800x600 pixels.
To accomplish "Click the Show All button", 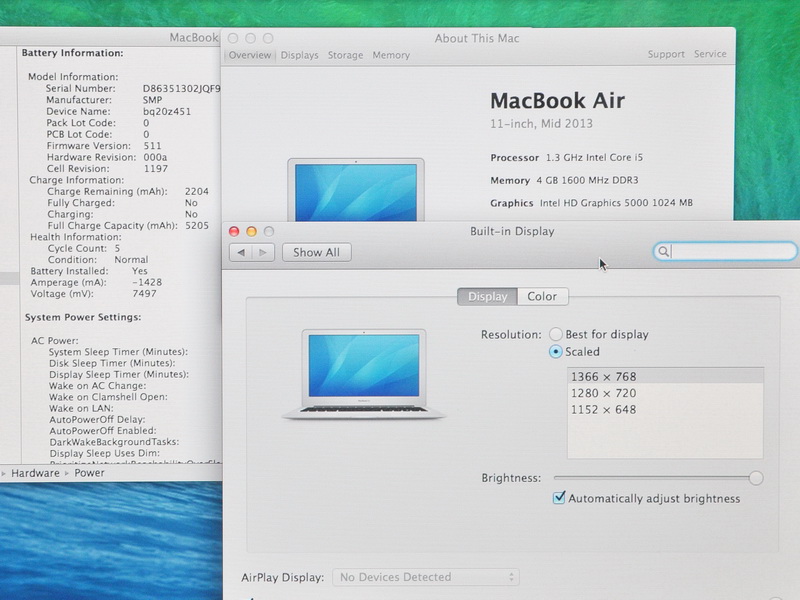I will click(x=316, y=253).
